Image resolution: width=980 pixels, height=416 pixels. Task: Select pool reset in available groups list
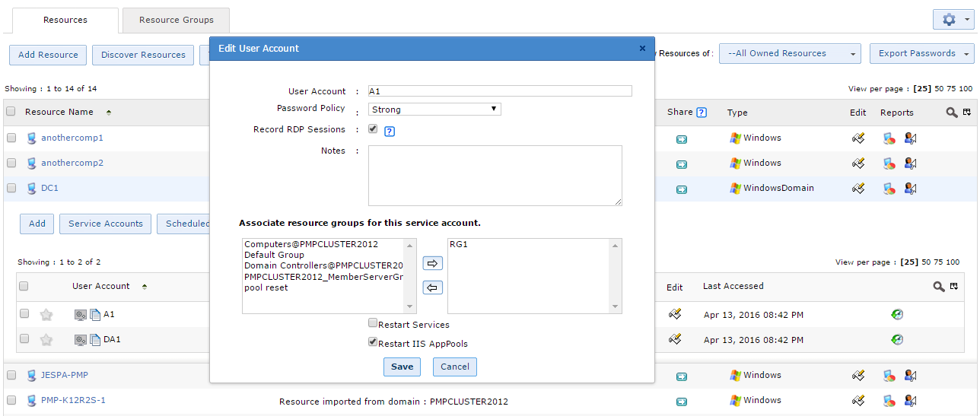pyautogui.click(x=266, y=287)
